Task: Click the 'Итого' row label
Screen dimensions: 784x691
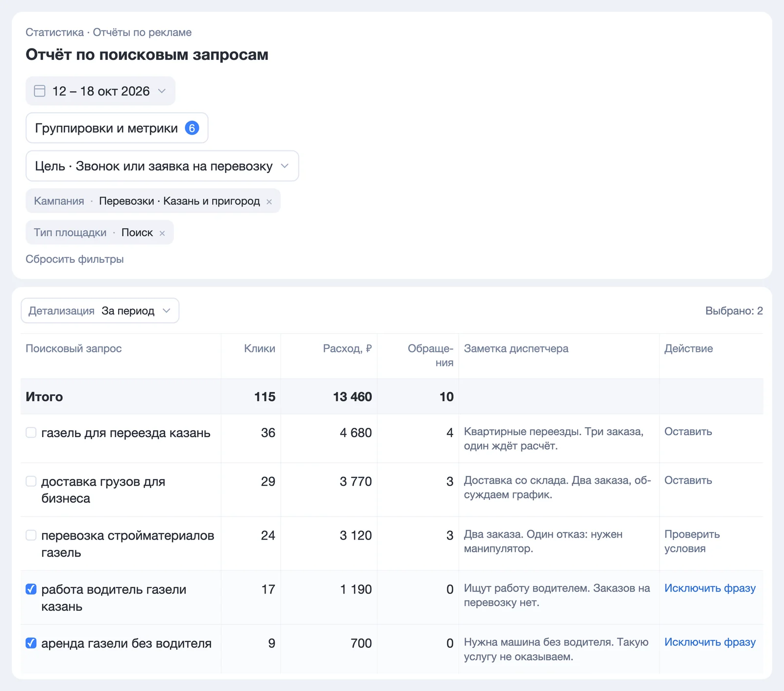Action: coord(44,396)
